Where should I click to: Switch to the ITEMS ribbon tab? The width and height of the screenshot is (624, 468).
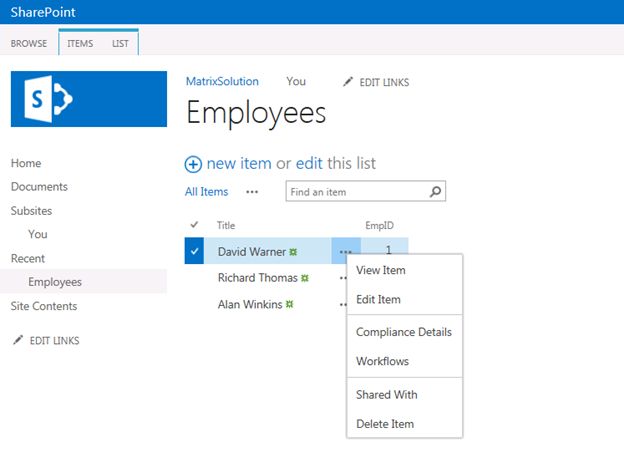click(80, 44)
